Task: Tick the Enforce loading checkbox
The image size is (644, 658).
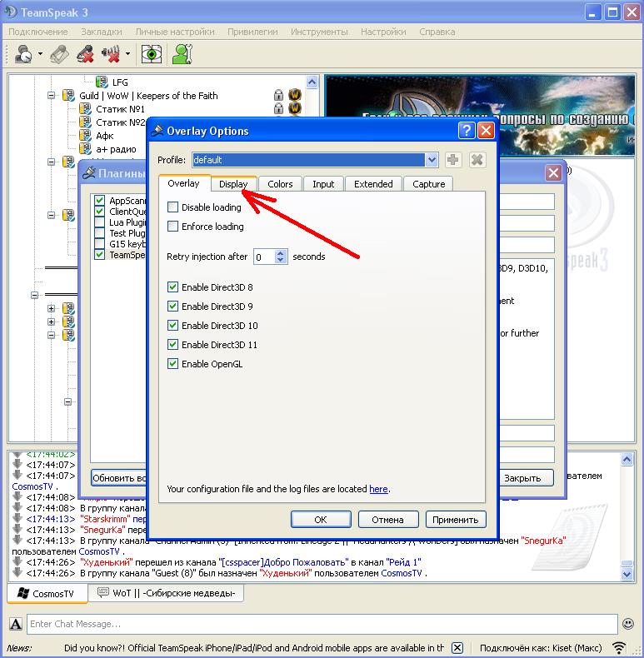Action: (x=172, y=227)
